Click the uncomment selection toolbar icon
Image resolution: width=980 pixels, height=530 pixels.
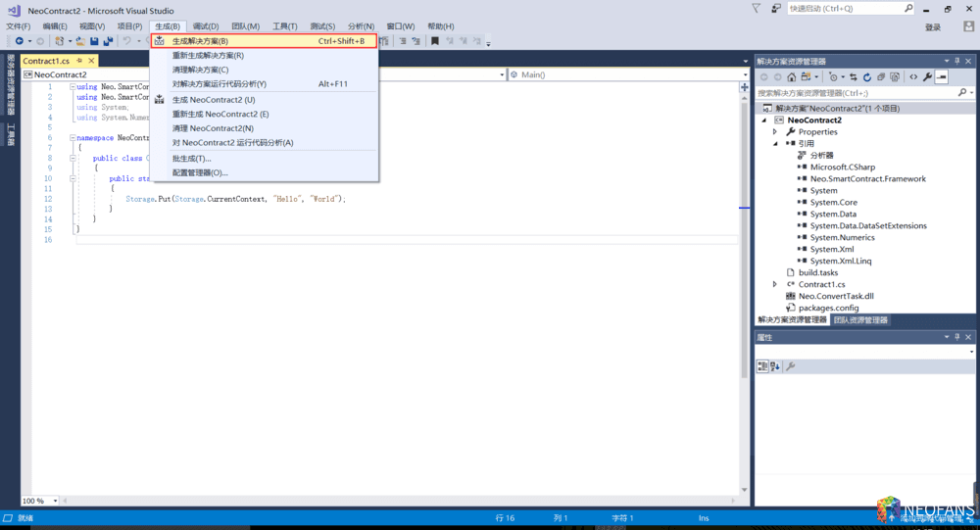tap(416, 41)
